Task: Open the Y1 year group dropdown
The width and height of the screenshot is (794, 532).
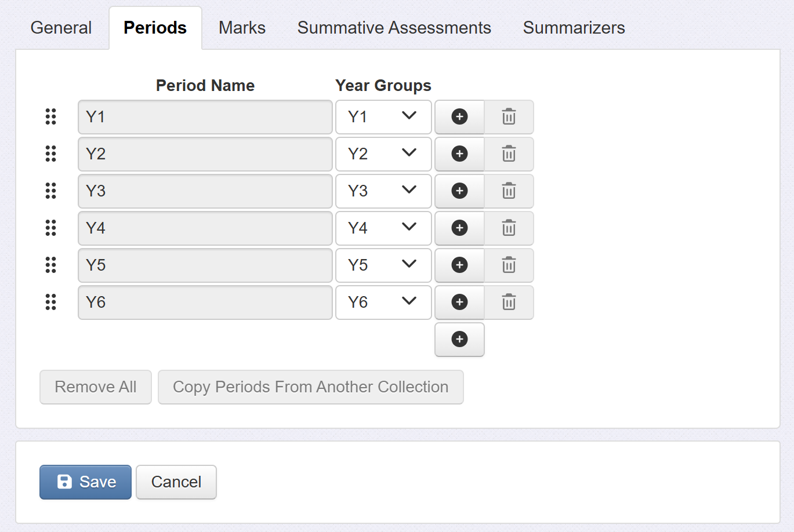Action: [x=383, y=117]
